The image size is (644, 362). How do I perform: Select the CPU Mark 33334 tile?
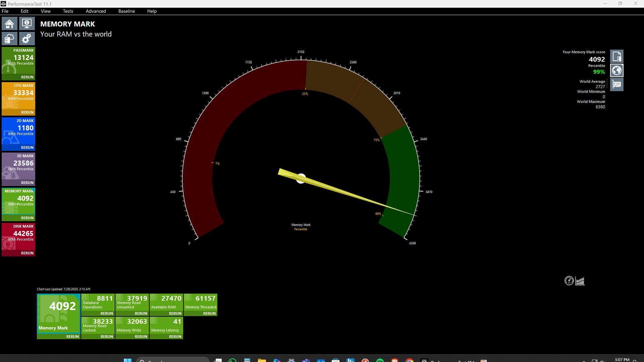18,96
